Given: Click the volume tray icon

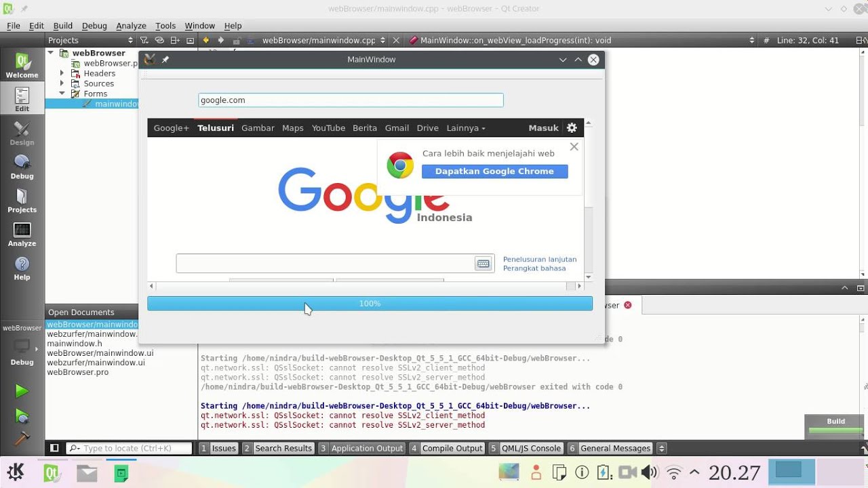Looking at the screenshot, I should coord(650,472).
